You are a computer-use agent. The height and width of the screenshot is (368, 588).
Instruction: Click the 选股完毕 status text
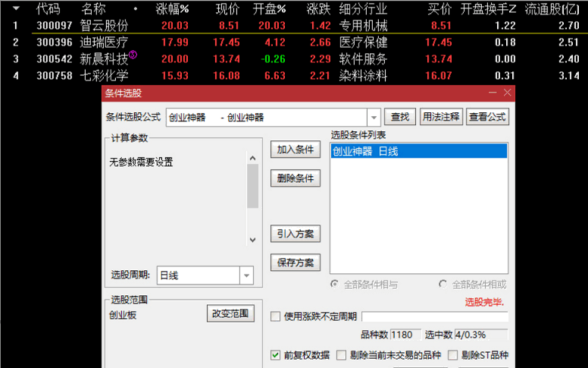484,302
